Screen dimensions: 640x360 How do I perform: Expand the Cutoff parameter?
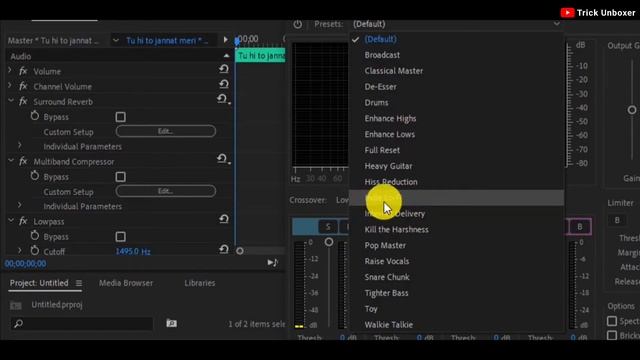pyautogui.click(x=20, y=250)
